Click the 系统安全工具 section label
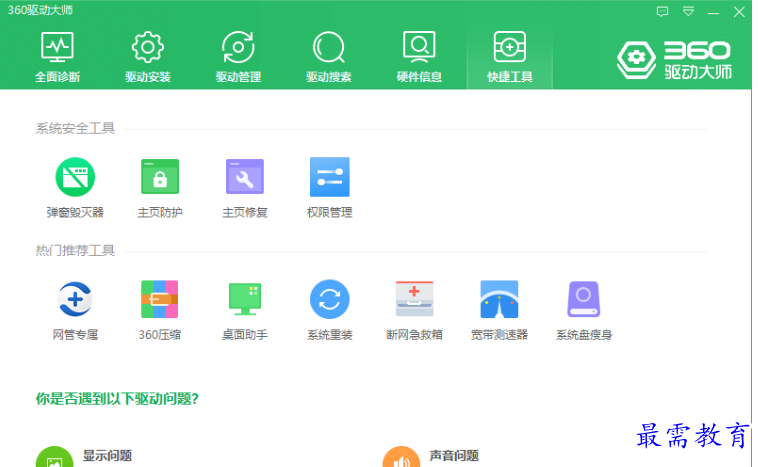The width and height of the screenshot is (758, 467). 75,128
